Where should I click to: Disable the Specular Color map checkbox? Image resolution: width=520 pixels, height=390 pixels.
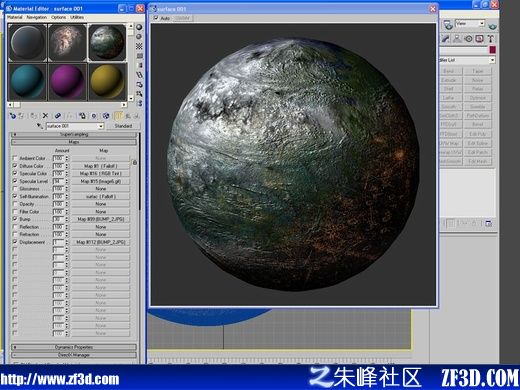15,173
